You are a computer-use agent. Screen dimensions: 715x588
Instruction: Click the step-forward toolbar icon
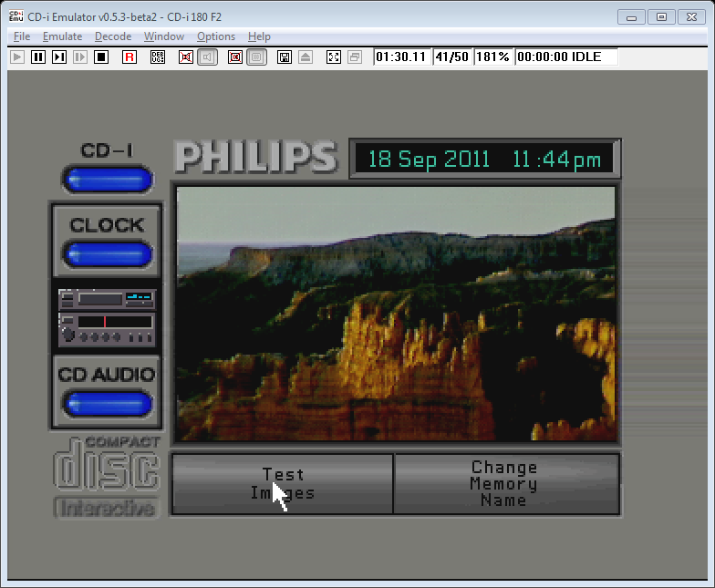(x=59, y=57)
